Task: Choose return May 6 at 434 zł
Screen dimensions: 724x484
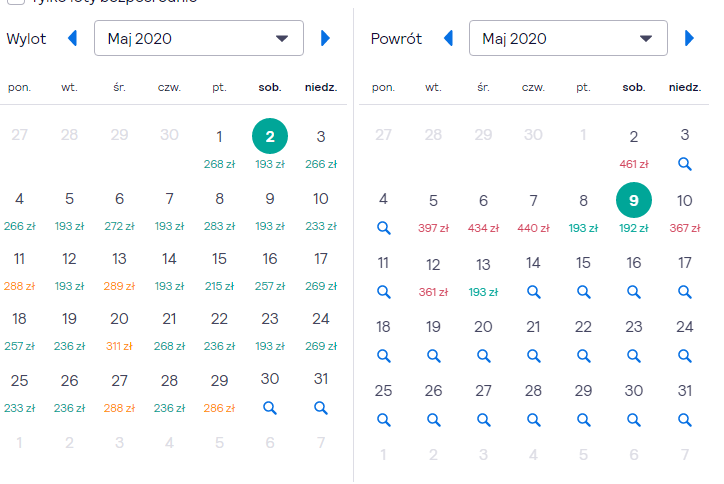Action: (x=483, y=213)
